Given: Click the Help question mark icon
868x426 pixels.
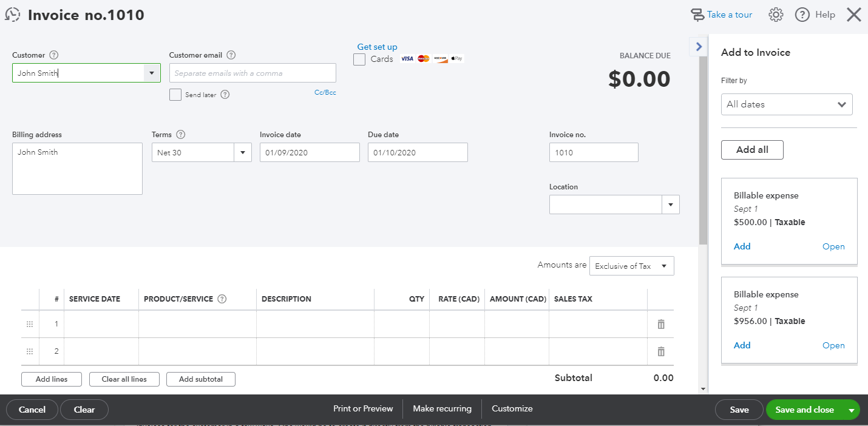Looking at the screenshot, I should pyautogui.click(x=802, y=15).
